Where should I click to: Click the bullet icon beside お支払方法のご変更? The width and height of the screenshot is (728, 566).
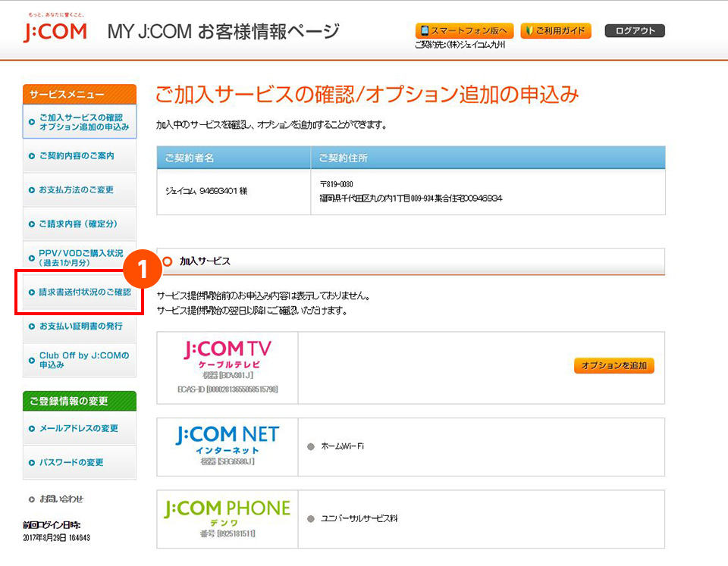click(x=32, y=190)
